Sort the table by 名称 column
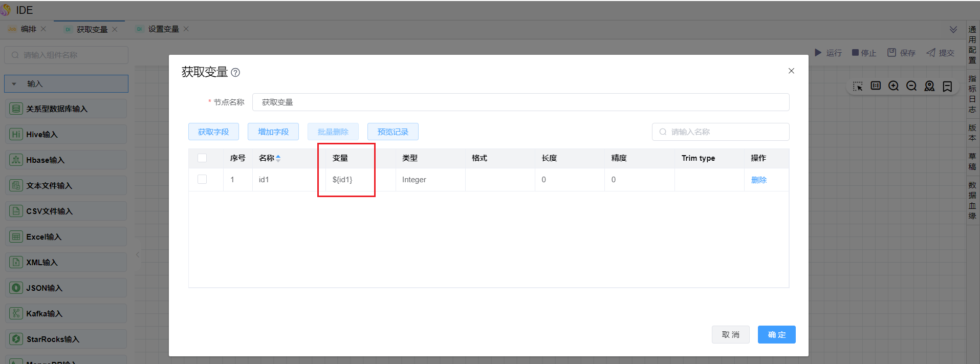980x364 pixels. point(278,159)
